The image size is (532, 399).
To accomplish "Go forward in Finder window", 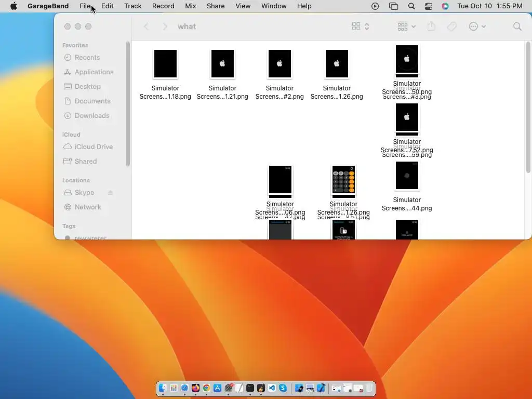I will 165,26.
